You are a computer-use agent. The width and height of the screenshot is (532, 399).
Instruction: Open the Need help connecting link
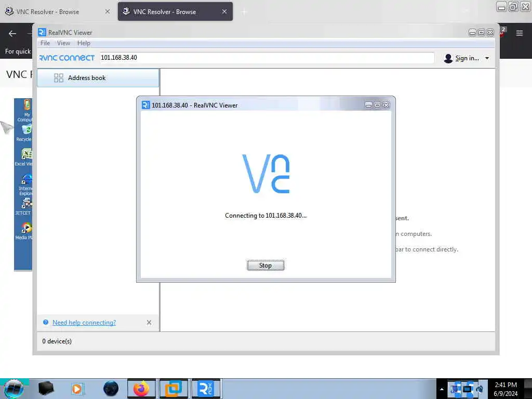coord(84,322)
